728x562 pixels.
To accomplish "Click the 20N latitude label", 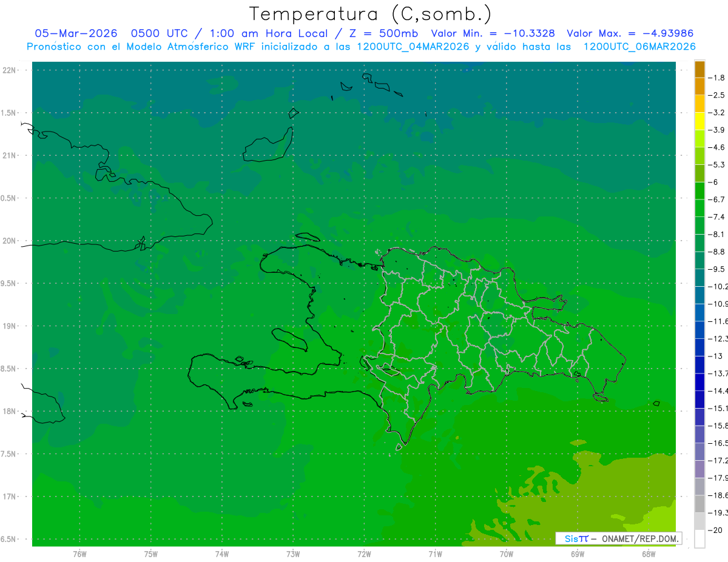I will (10, 241).
